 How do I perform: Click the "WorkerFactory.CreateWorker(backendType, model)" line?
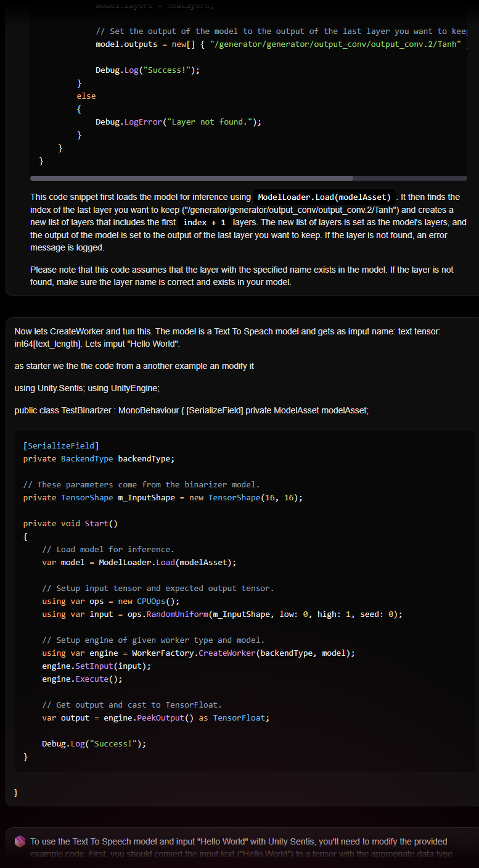(x=199, y=653)
